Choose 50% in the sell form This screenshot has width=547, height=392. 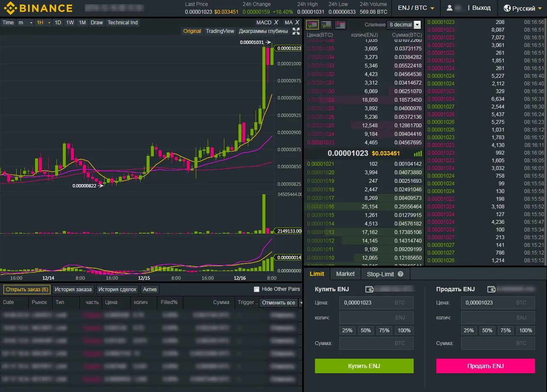point(487,331)
